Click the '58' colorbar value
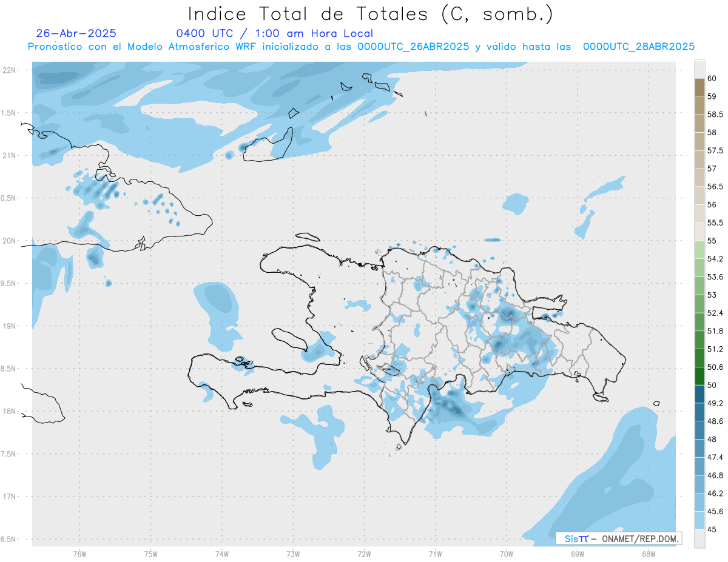This screenshot has height=562, width=728. (x=712, y=132)
